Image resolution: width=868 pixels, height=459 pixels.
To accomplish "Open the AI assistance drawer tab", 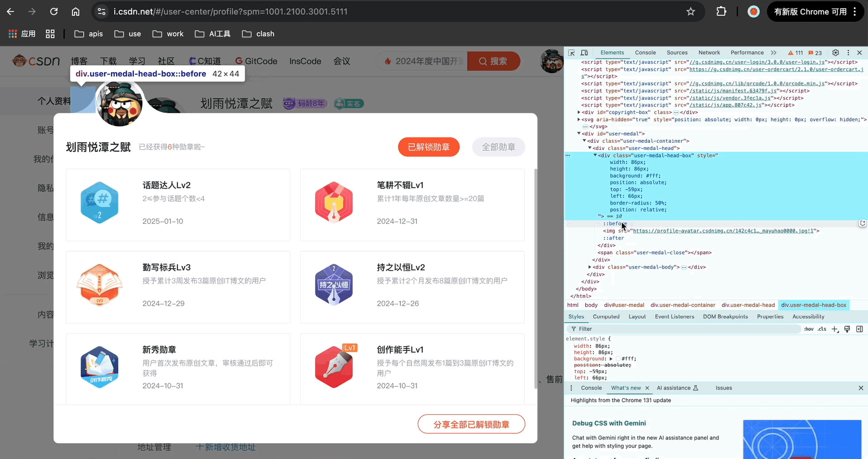I will (x=677, y=388).
